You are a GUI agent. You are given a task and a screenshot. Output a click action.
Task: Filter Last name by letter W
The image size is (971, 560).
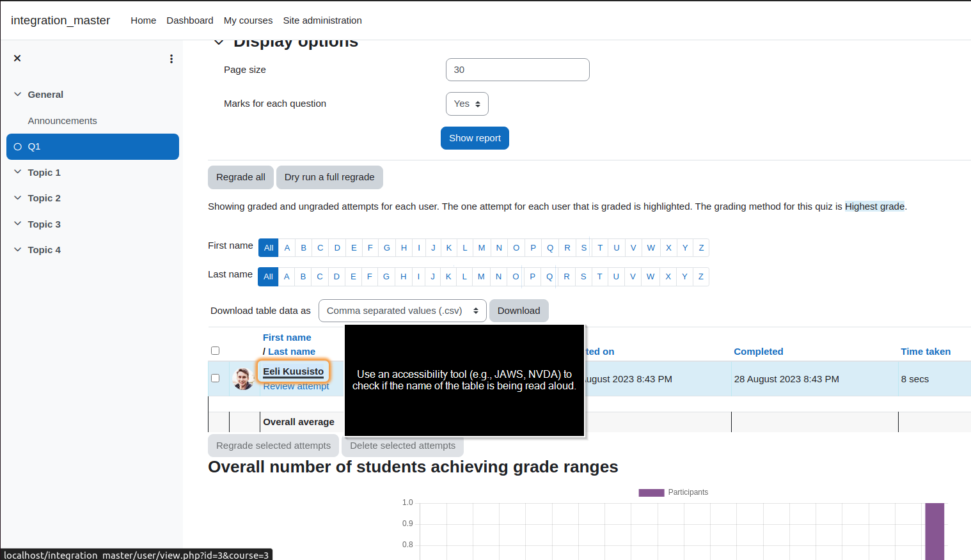651,277
